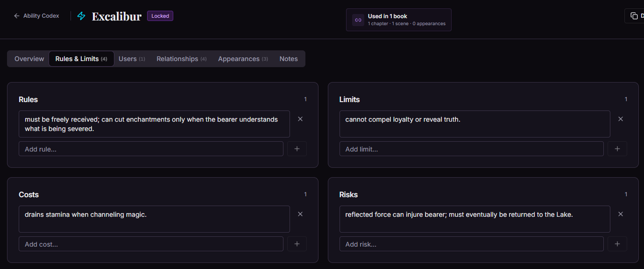Click the plus button beside Add cost
The height and width of the screenshot is (269, 644).
click(297, 244)
